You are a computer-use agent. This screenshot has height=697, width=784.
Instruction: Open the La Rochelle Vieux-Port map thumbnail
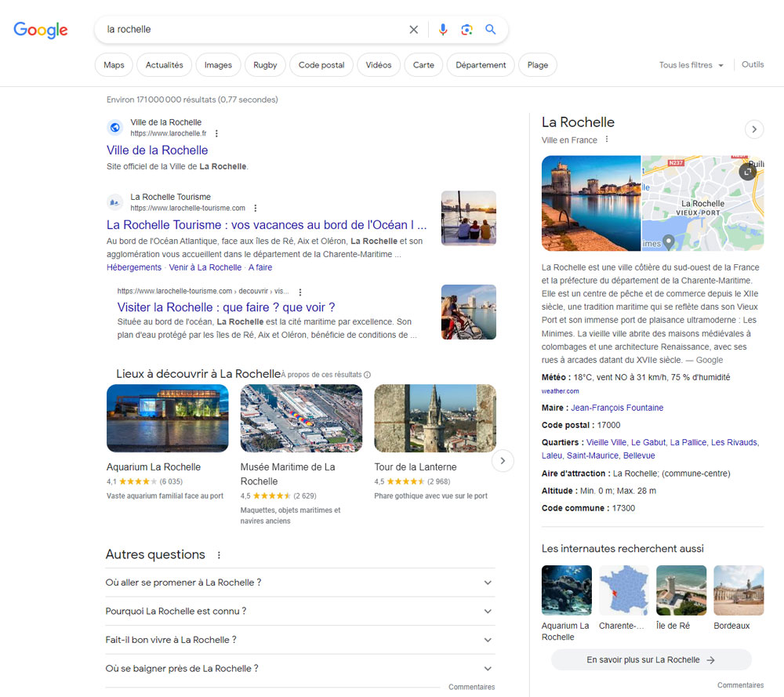[702, 203]
